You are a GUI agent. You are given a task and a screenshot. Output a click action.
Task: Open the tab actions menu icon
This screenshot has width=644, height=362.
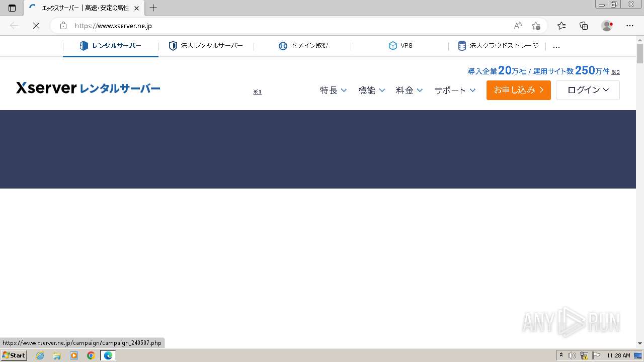tap(12, 8)
